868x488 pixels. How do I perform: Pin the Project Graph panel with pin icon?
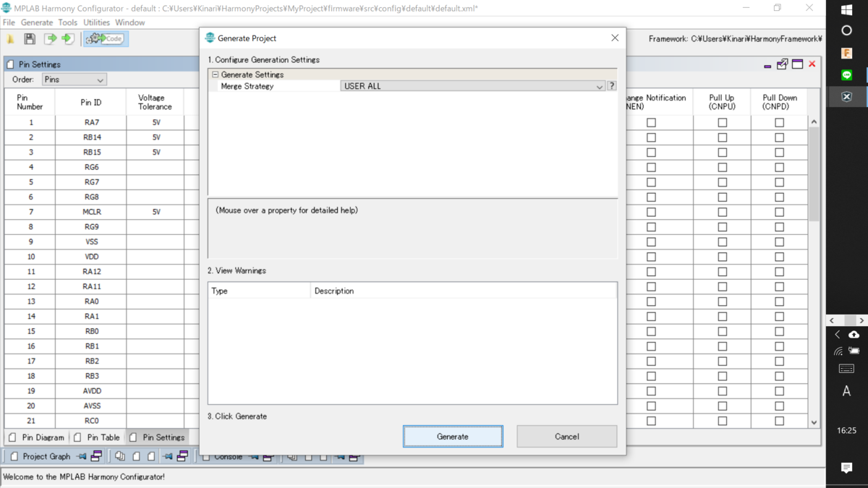coord(82,456)
